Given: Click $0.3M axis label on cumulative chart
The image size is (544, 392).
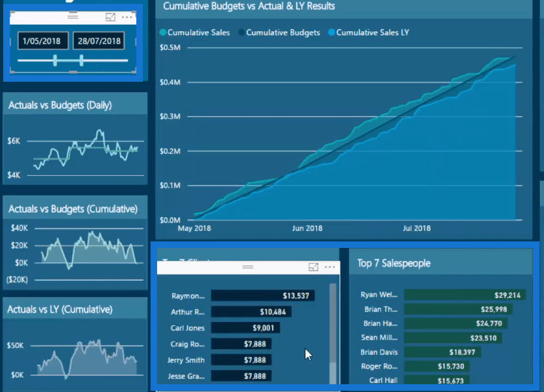Looking at the screenshot, I should click(x=170, y=116).
